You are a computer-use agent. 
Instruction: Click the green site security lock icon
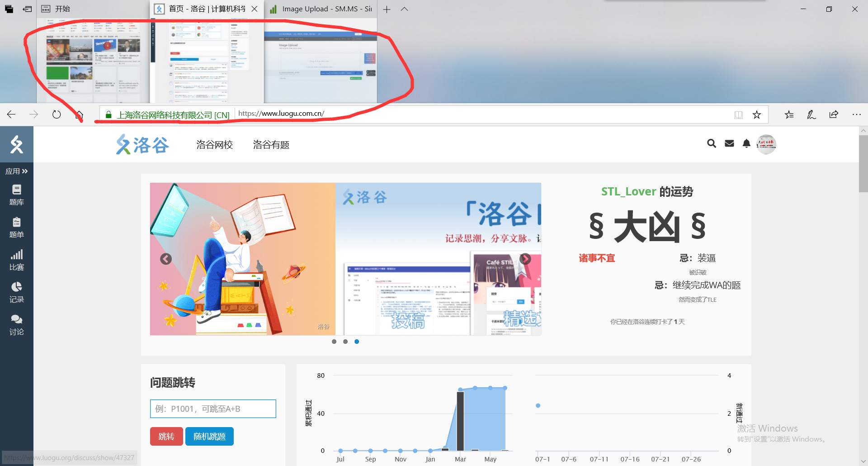tap(108, 115)
